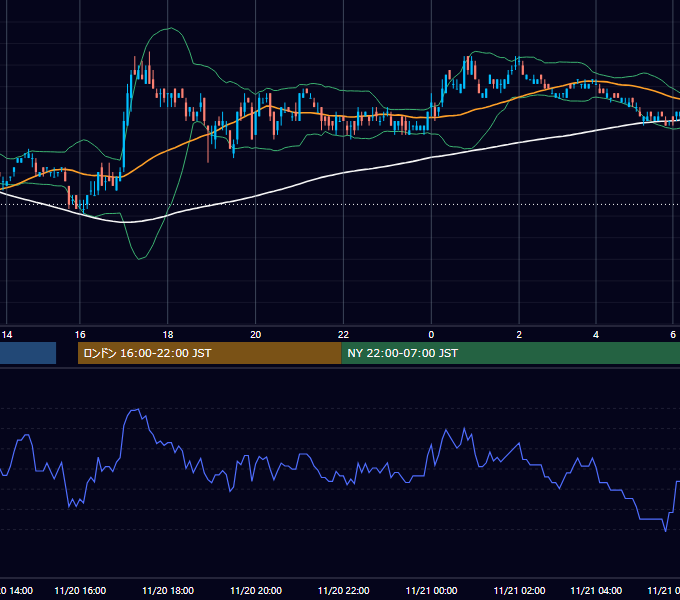Click the 11/21 02:00 indicator axis label
The width and height of the screenshot is (680, 600).
click(x=519, y=590)
